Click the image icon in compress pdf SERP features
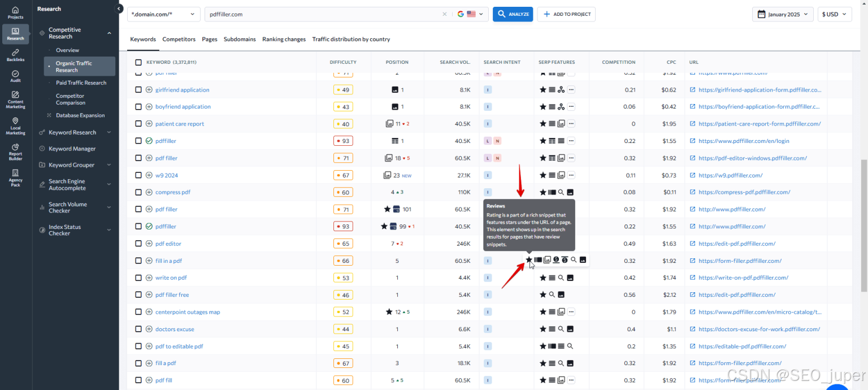This screenshot has height=390, width=868. (570, 192)
